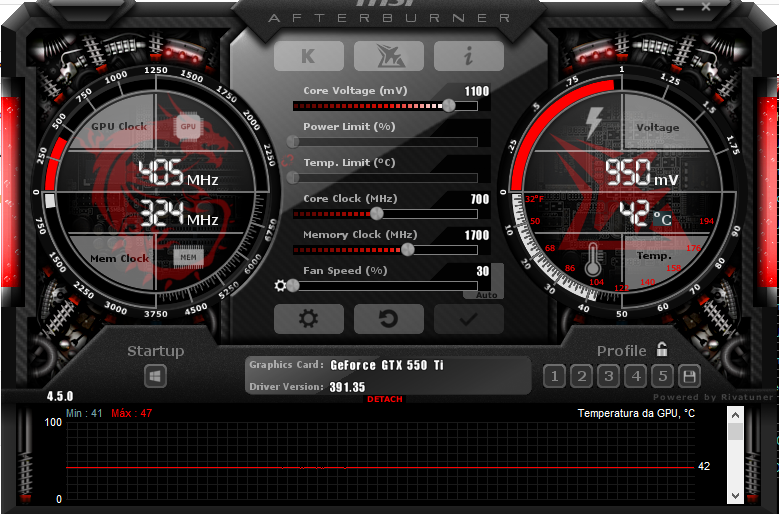Click the Core Clock slider handle
The height and width of the screenshot is (514, 779).
click(377, 214)
